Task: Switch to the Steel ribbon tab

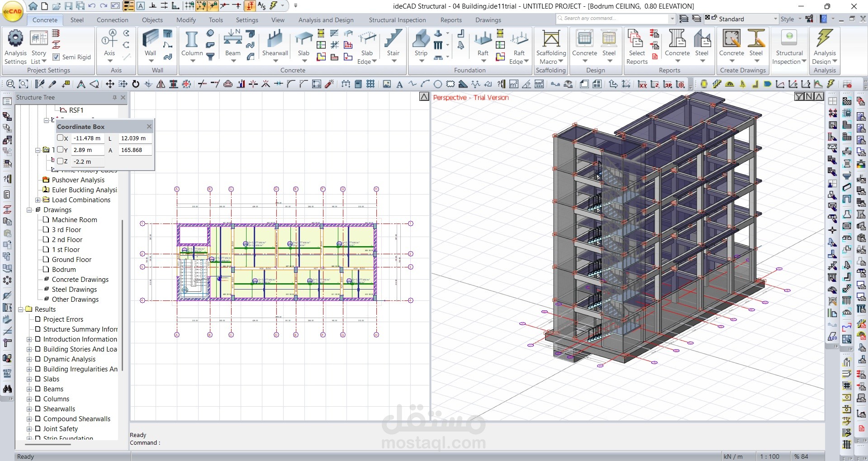Action: pos(77,20)
